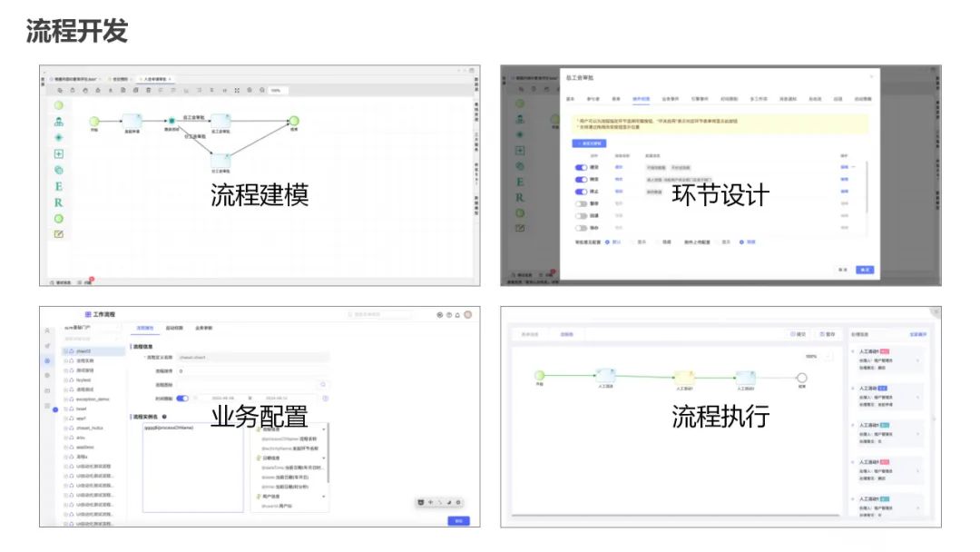Select the white end circle in 流程执行 diagram
Viewport: 980px width, 552px height.
pos(802,378)
